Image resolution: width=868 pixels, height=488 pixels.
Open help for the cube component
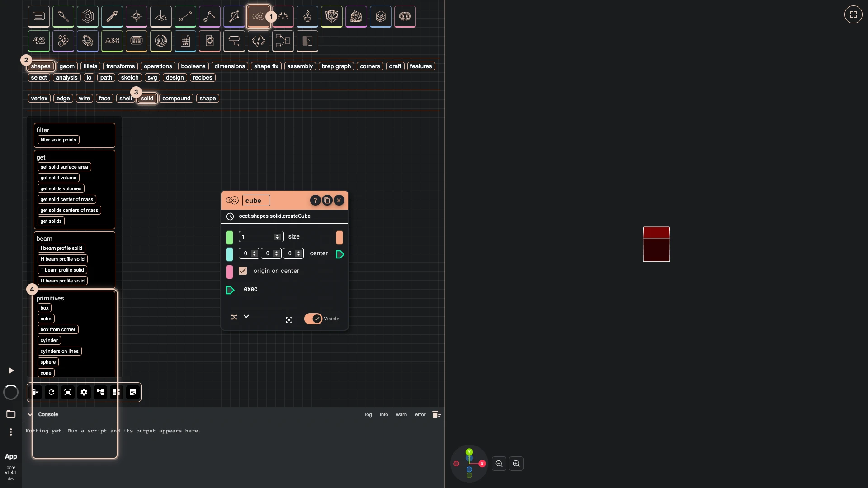(315, 201)
